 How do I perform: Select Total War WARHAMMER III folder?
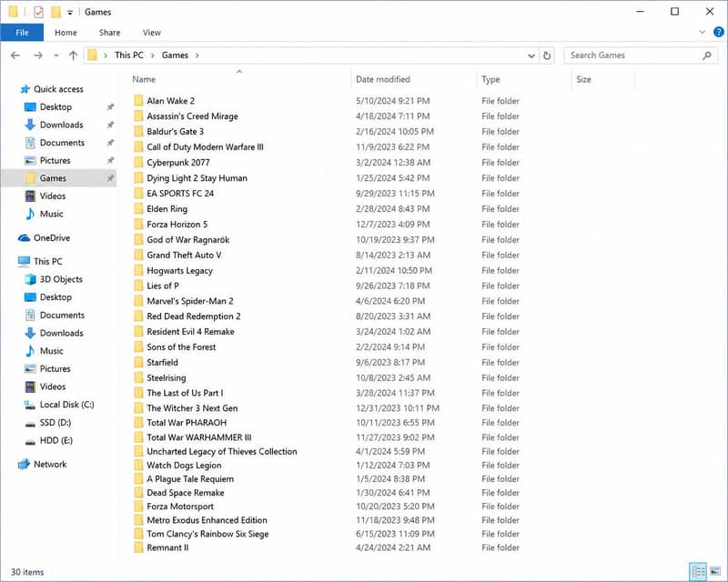199,437
